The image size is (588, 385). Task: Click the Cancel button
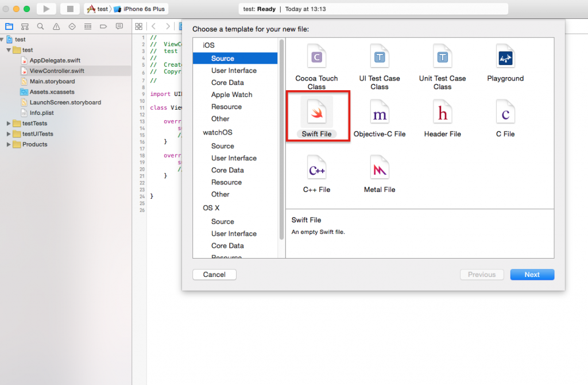tap(214, 275)
